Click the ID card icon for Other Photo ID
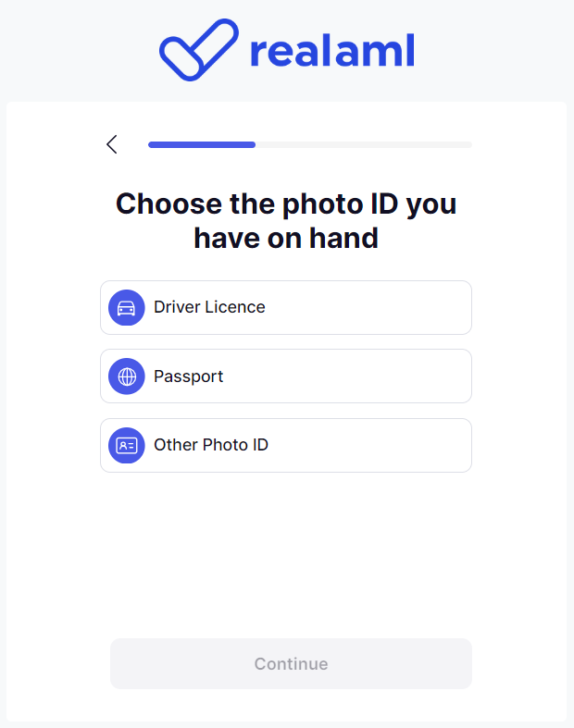Screen dimensions: 574x728 coord(127,445)
